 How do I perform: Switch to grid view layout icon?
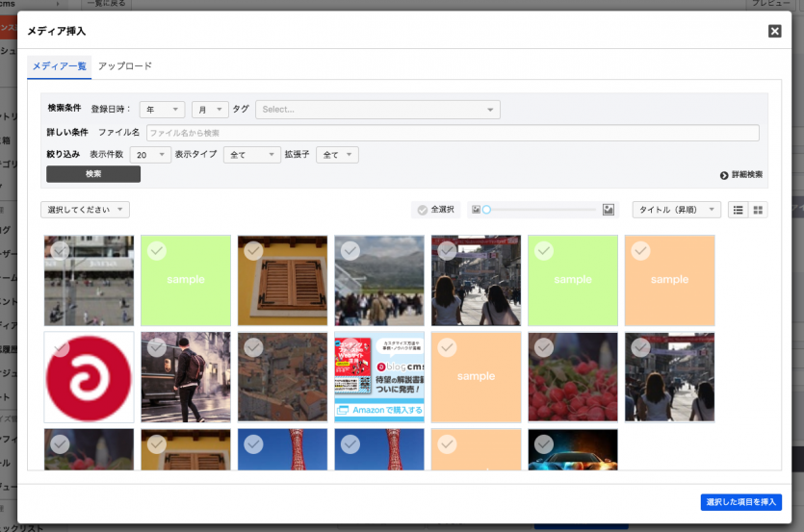pos(758,210)
